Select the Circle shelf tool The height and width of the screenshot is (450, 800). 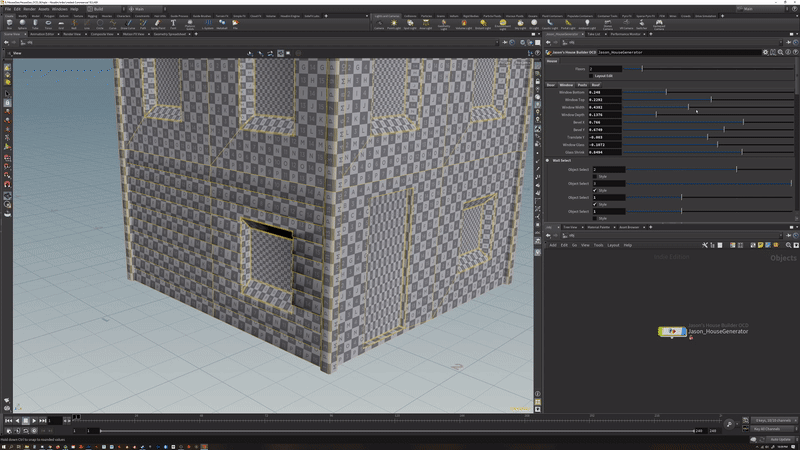100,23
